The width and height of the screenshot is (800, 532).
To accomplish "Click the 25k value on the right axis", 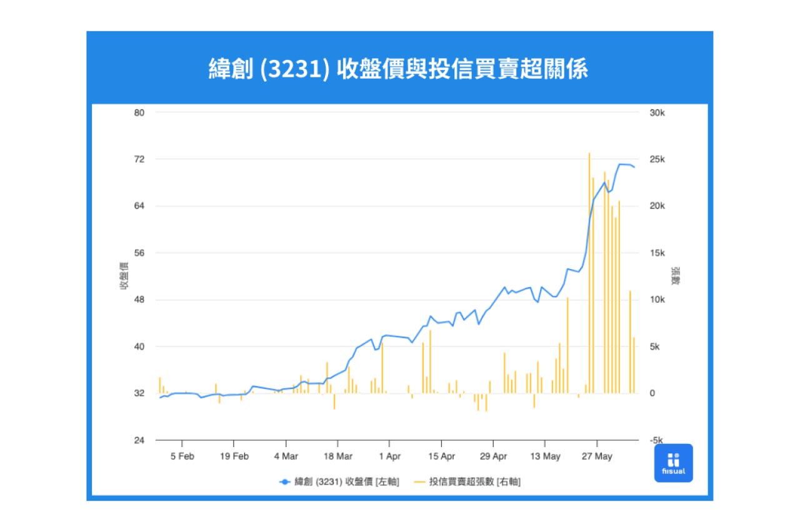I will 657,159.
